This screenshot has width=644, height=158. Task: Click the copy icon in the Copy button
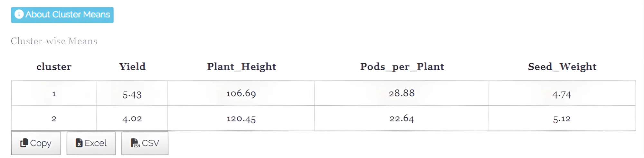point(24,143)
